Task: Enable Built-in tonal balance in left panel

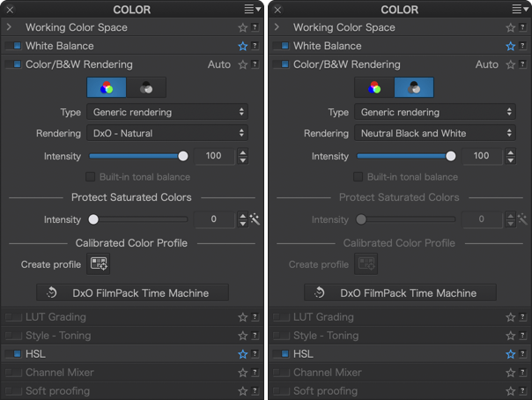Action: [90, 177]
